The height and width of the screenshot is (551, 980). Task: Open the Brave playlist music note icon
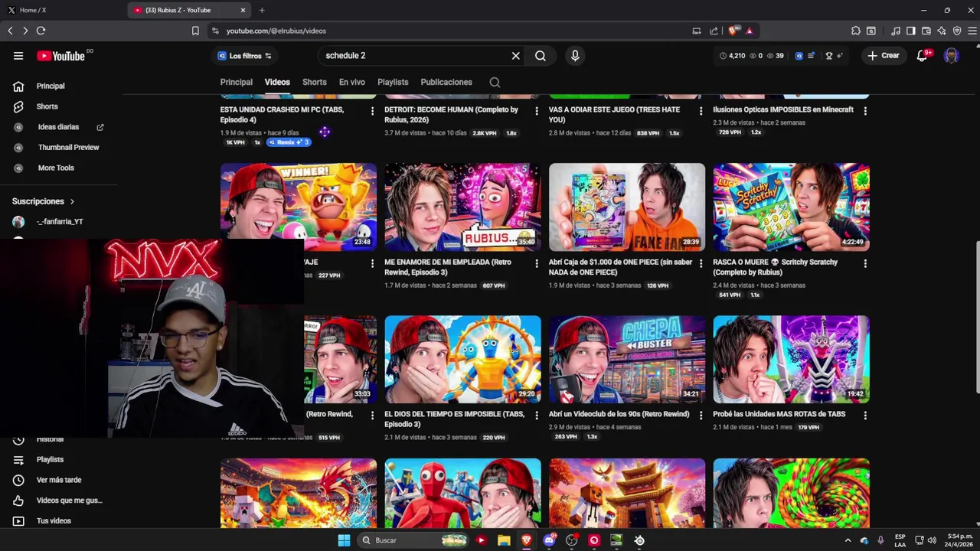(896, 31)
